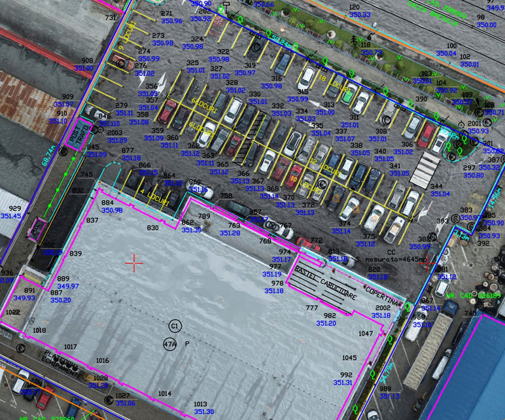Click the elevation value 350.80
Screen dimensions: 505x420
point(474,175)
